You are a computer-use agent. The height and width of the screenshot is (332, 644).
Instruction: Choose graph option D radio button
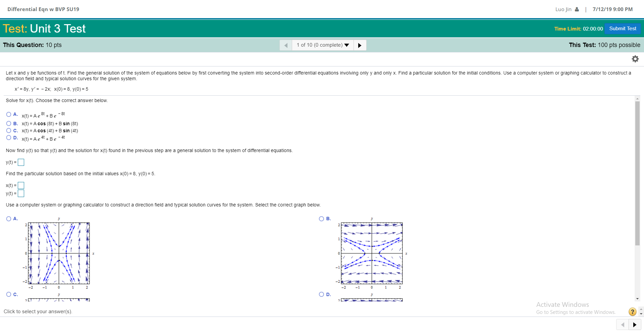321,294
